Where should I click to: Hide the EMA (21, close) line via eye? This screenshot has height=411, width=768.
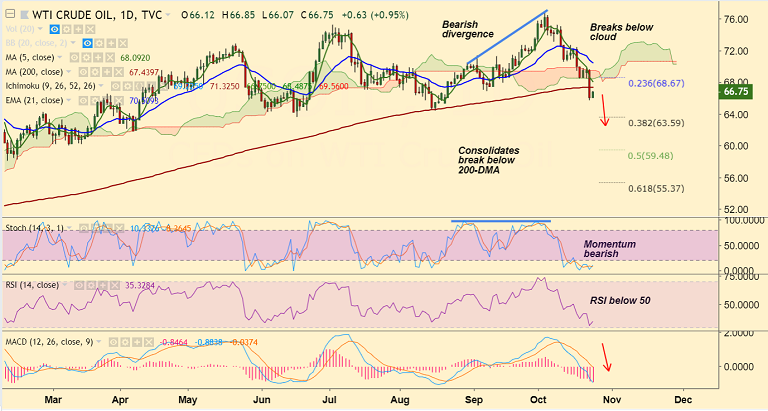[83, 100]
